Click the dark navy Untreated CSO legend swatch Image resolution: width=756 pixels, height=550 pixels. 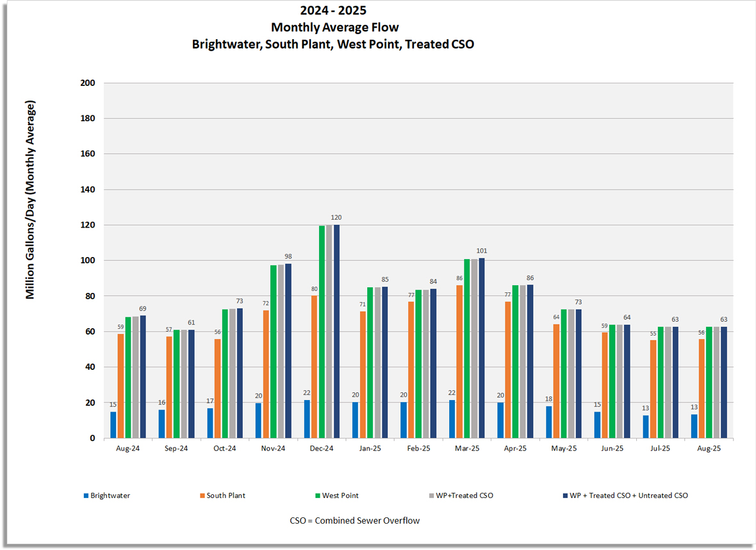pyautogui.click(x=563, y=496)
